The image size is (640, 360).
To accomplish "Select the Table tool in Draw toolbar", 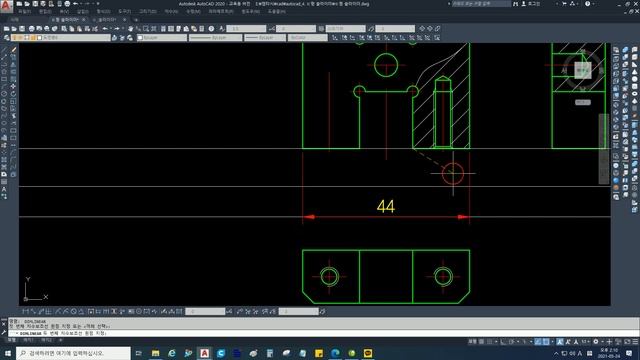I will coord(4,182).
